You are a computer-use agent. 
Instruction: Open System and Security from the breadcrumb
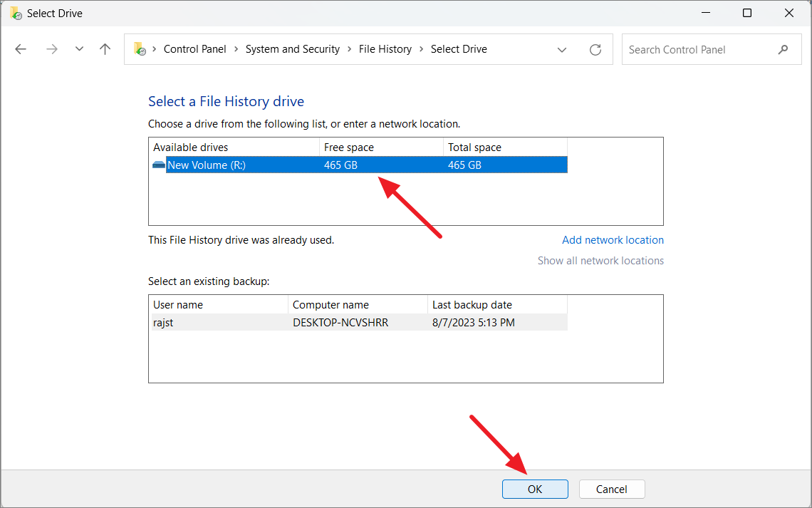292,48
